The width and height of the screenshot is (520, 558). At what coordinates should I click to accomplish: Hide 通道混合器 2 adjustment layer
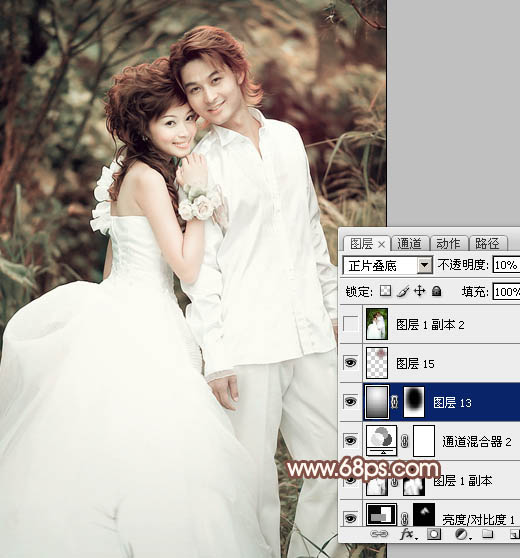350,441
